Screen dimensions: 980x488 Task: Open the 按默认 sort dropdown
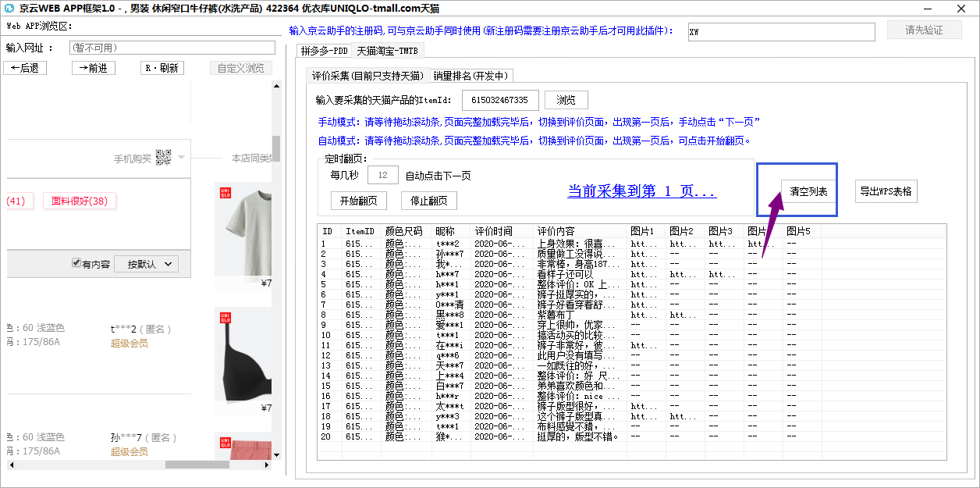pos(147,264)
